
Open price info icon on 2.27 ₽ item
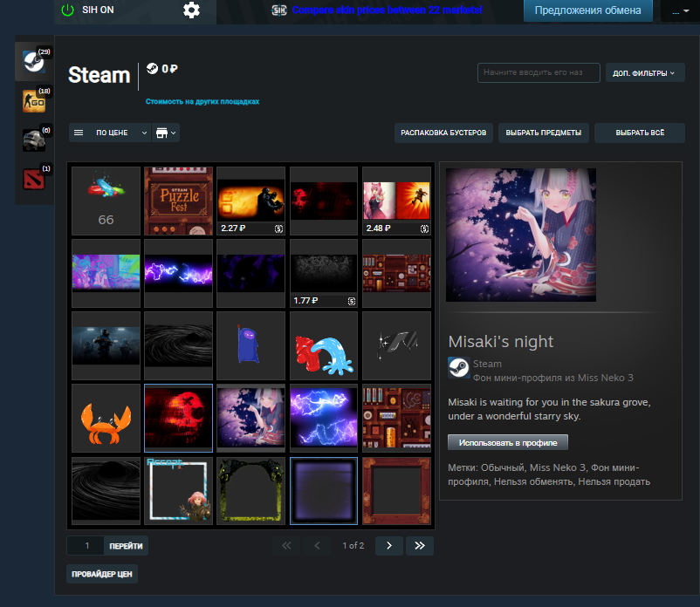(279, 228)
